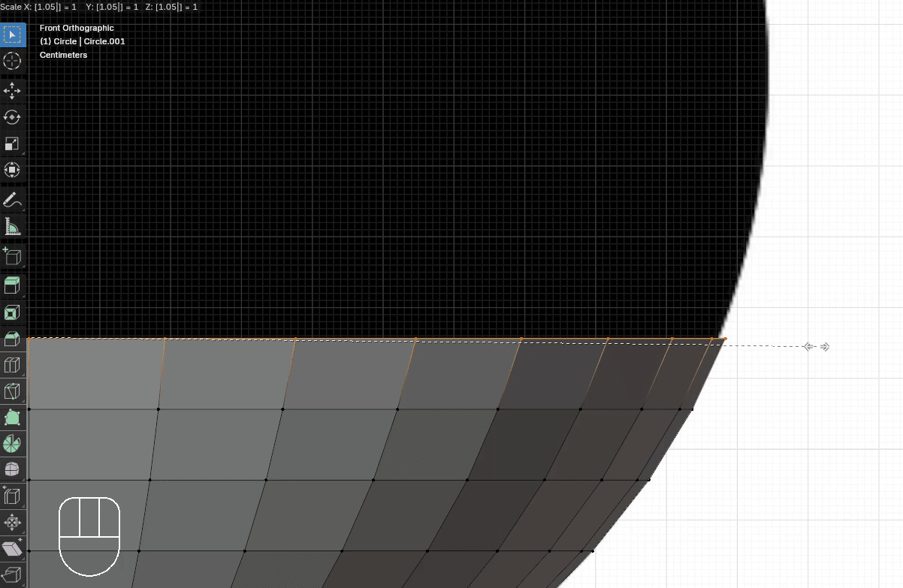Activate the Spin tool
The width and height of the screenshot is (903, 588).
point(13,444)
